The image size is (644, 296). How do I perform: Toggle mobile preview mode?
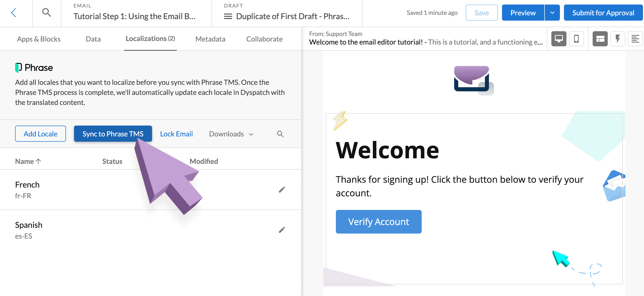576,39
